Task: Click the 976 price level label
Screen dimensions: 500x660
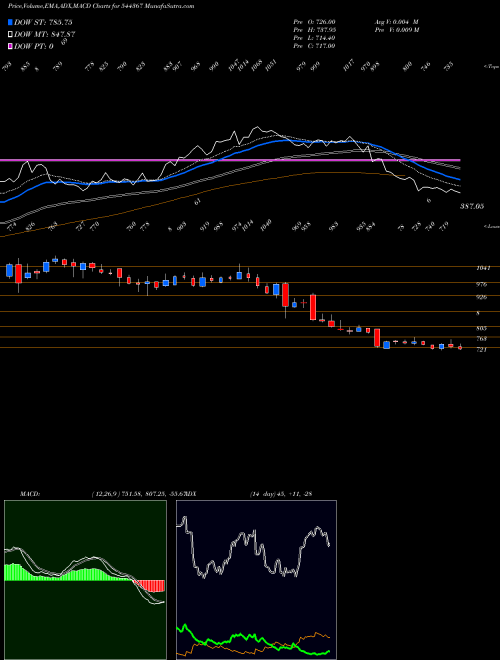Action: coord(481,285)
